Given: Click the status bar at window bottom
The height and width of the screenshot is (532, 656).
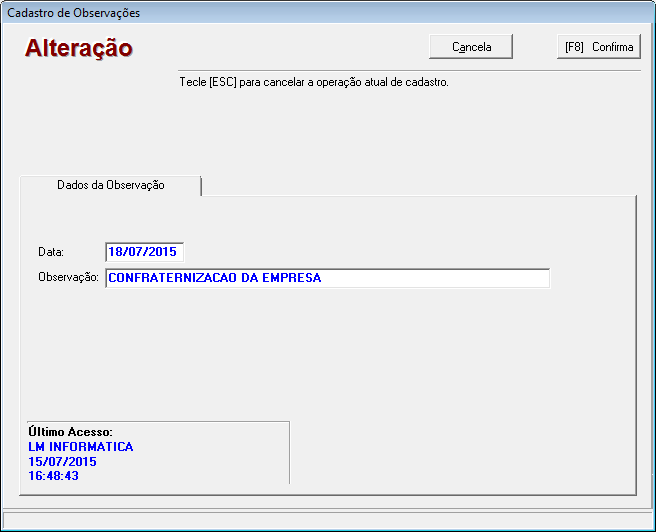Looking at the screenshot, I should click(x=328, y=520).
